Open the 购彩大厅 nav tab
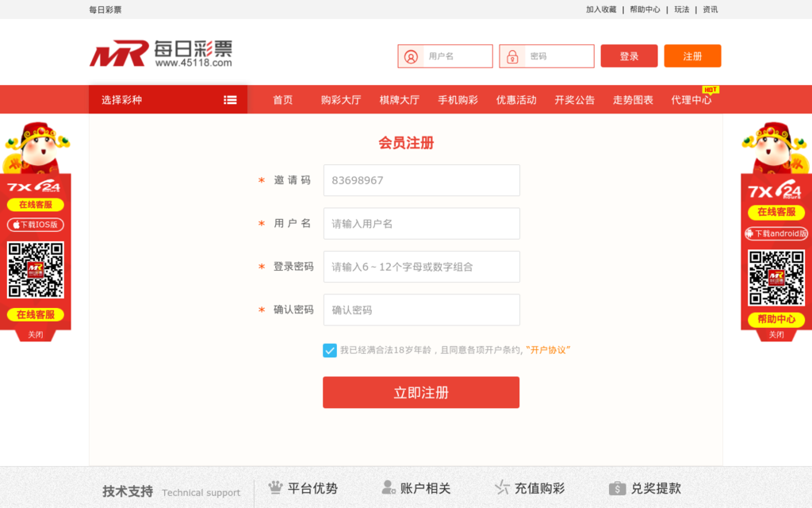 (x=341, y=100)
